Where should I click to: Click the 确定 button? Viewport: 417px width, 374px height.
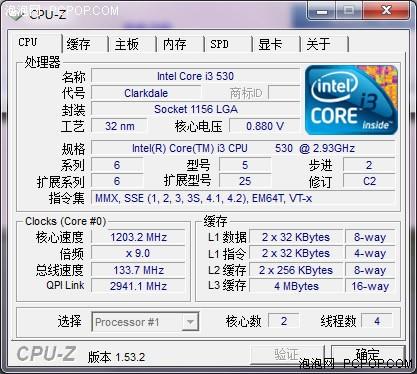(x=368, y=354)
